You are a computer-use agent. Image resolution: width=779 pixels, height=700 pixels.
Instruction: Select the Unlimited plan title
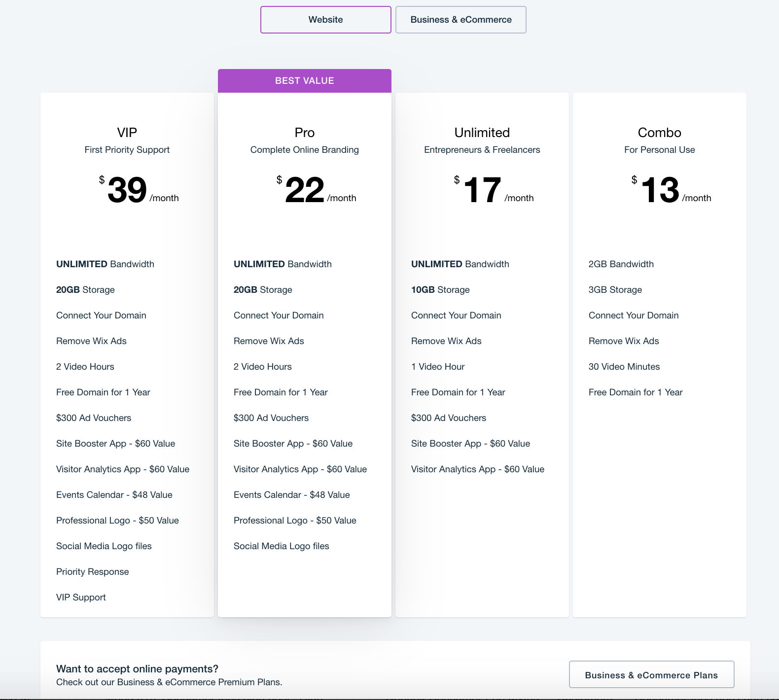[x=482, y=133]
